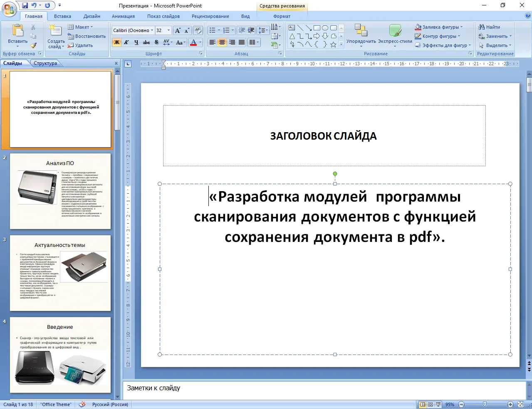532x409 pixels.
Task: Open the font name Calibri dropdown
Action: (x=152, y=30)
